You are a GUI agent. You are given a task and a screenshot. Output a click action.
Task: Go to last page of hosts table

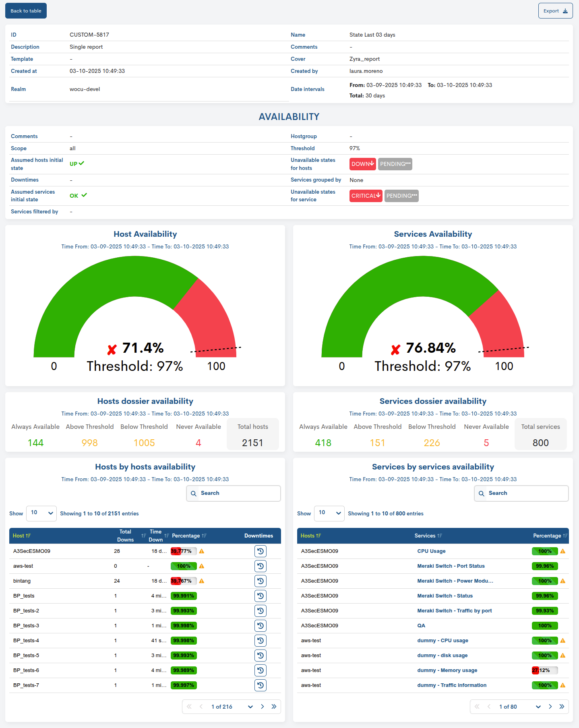[x=274, y=707]
